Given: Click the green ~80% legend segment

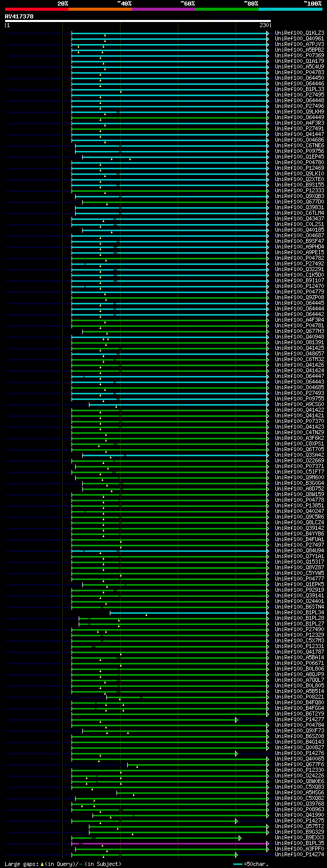Looking at the screenshot, I should click(x=226, y=9).
